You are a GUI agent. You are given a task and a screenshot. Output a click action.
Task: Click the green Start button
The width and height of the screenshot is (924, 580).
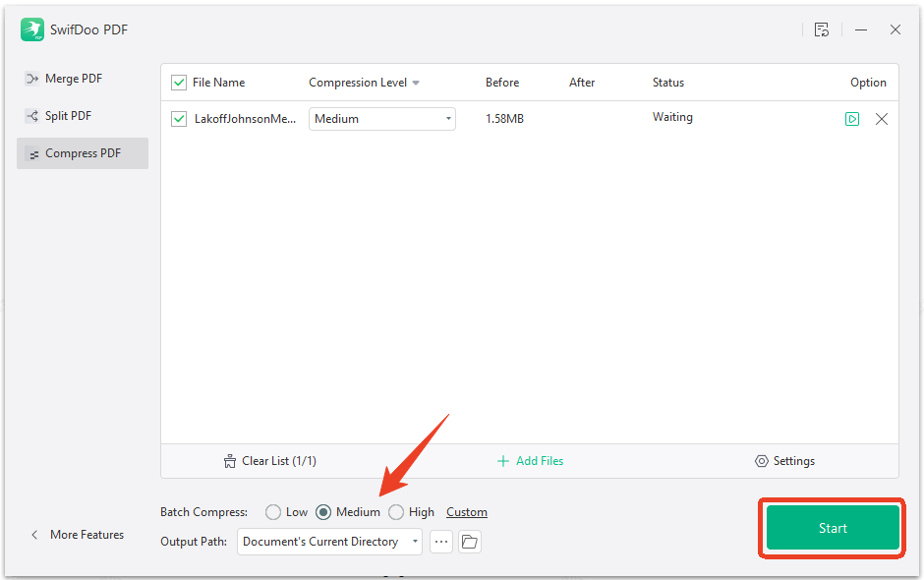(833, 528)
